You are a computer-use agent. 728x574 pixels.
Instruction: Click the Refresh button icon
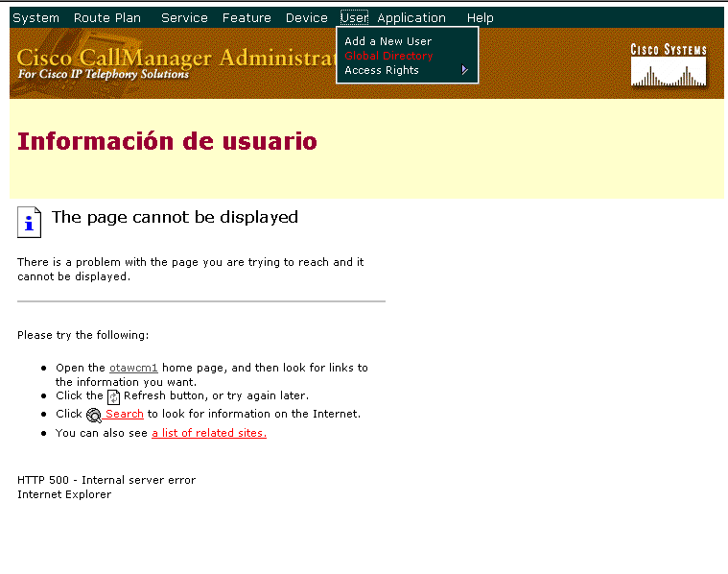[x=114, y=397]
